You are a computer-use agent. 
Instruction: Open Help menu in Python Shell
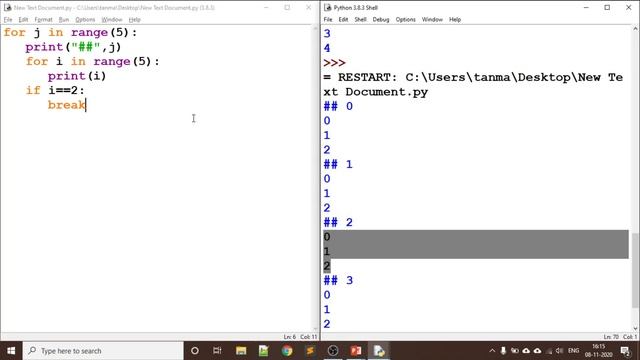tap(455, 20)
